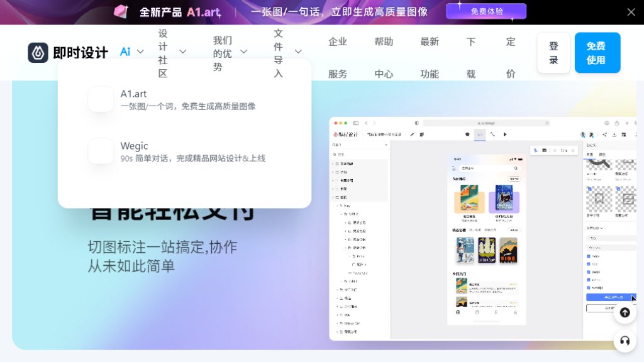The height and width of the screenshot is (362, 644).
Task: Click the pink A1.art gem icon in banner
Action: point(121,11)
